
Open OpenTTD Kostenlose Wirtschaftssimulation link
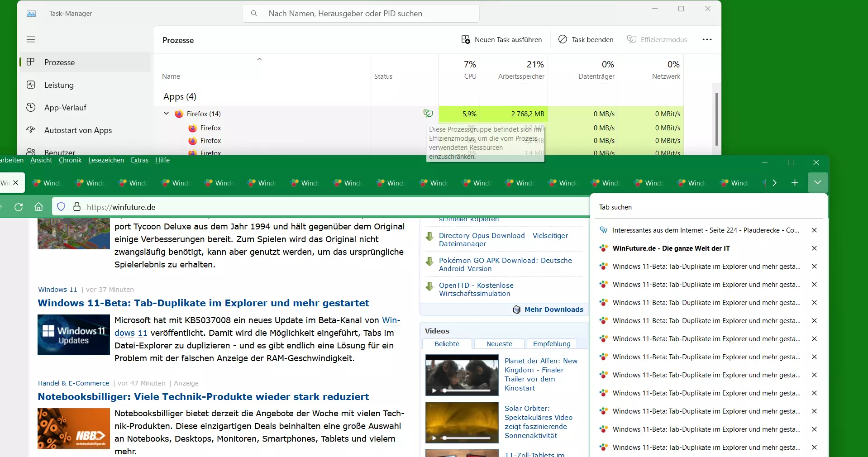(x=476, y=289)
